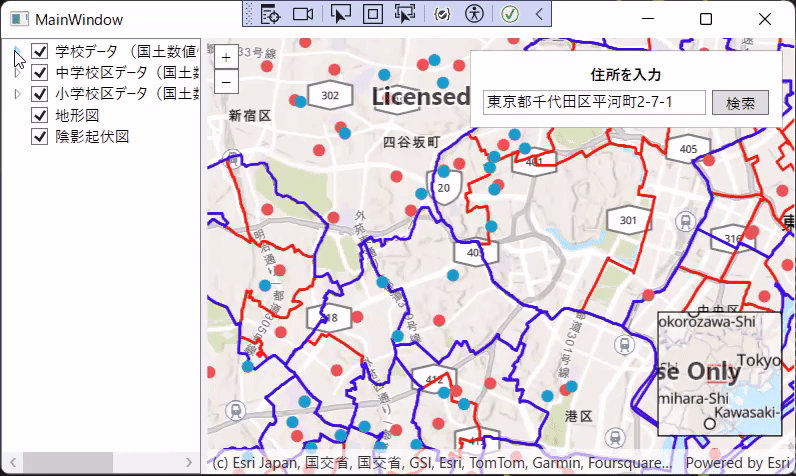Click the 住所を入力 heading text
The height and width of the screenshot is (476, 796).
point(625,75)
